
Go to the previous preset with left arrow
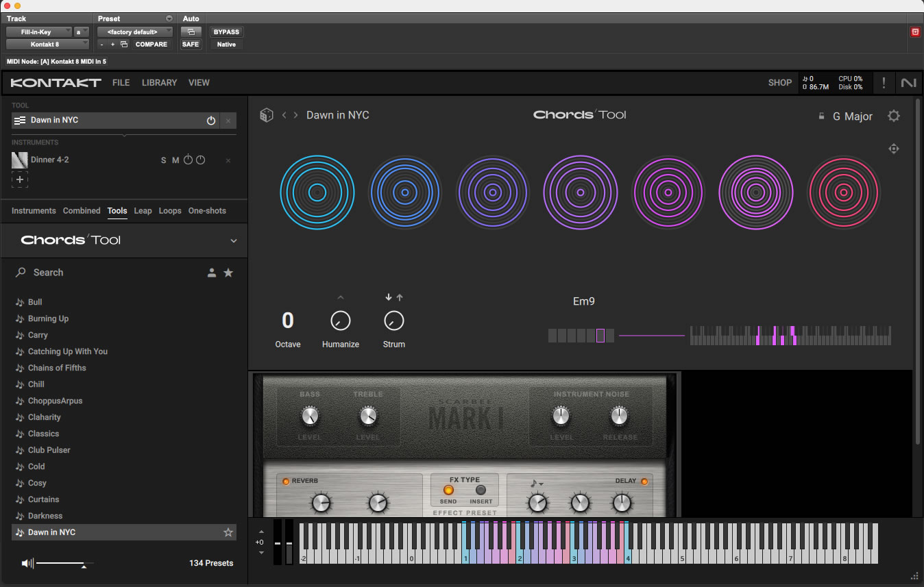point(284,115)
